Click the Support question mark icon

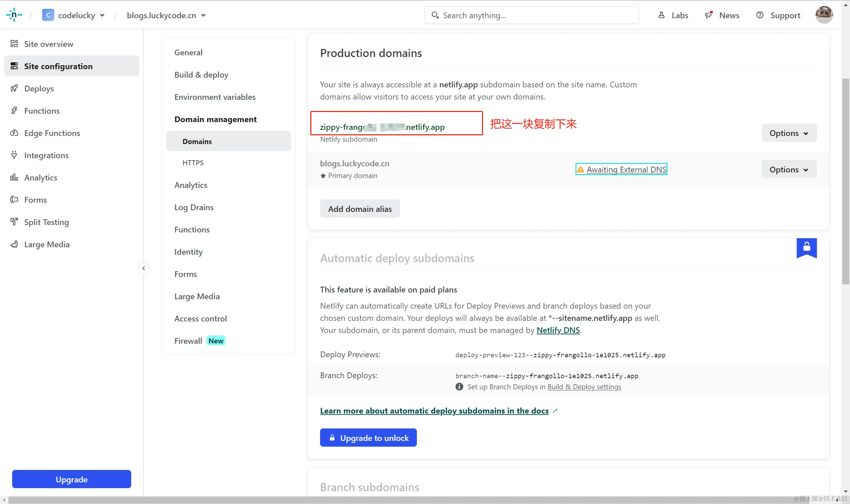pyautogui.click(x=760, y=15)
